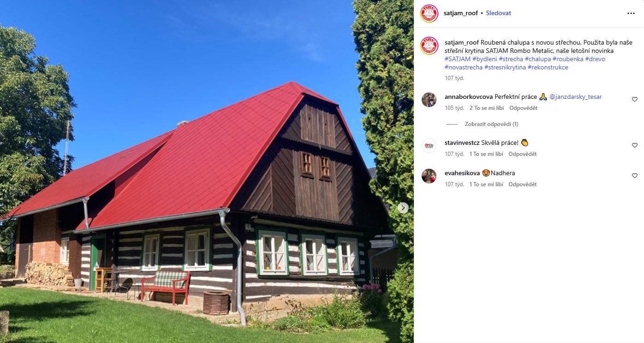Open the three-dot more options menu
This screenshot has height=343, width=644.
tap(631, 13)
